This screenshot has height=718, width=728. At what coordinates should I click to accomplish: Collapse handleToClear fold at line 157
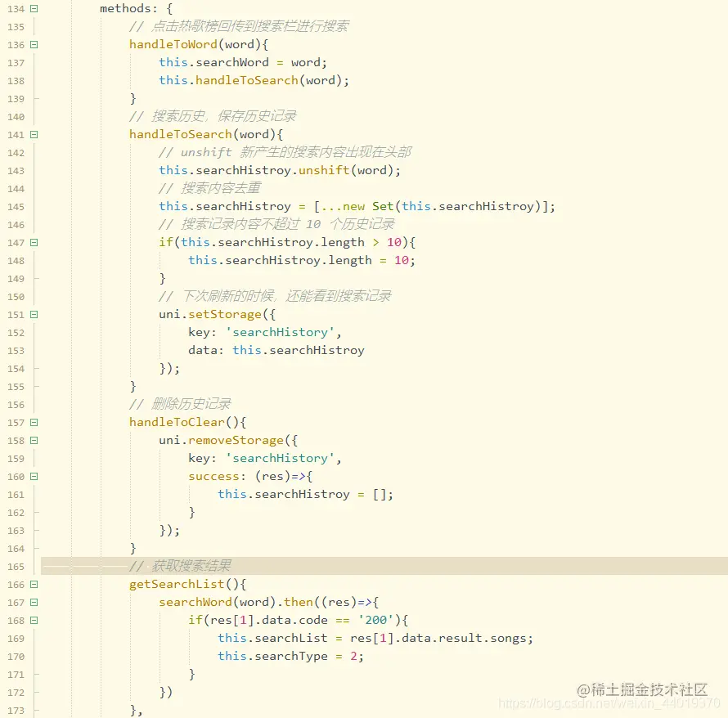point(34,422)
